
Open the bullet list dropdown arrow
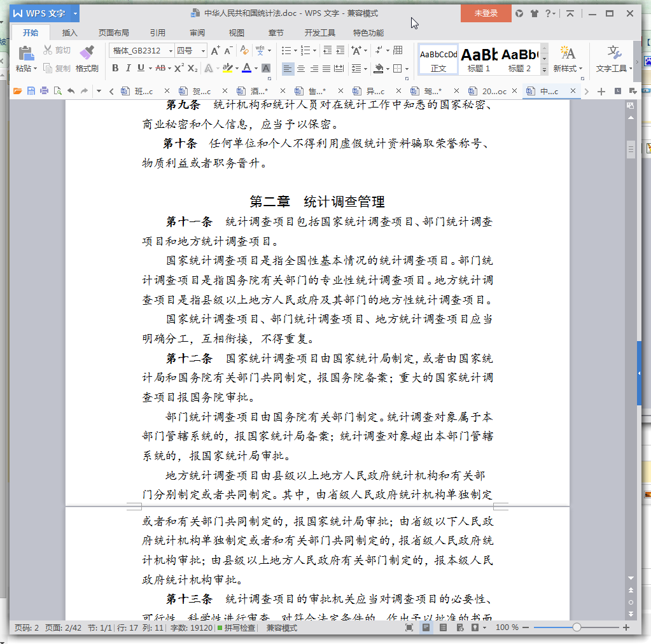tap(296, 51)
